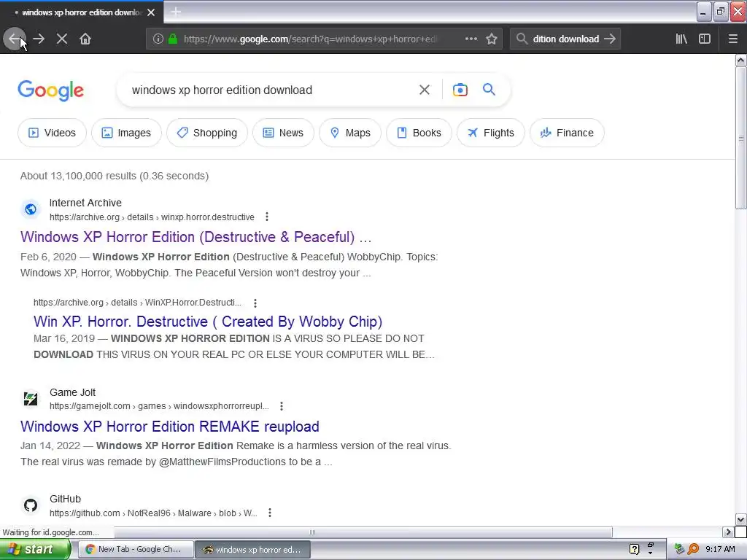Viewport: 747px width, 560px height.
Task: Click the 9:17 AM clock
Action: pyautogui.click(x=720, y=549)
